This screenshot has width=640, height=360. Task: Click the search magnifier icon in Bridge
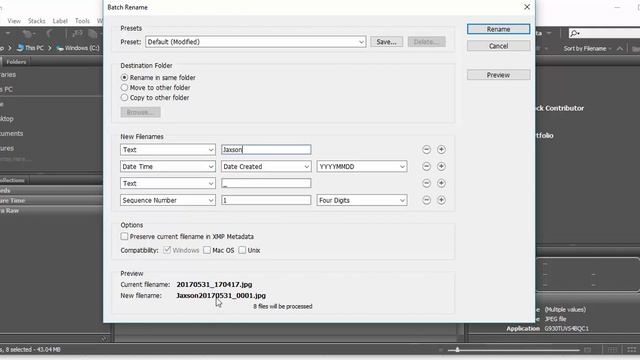click(x=575, y=33)
